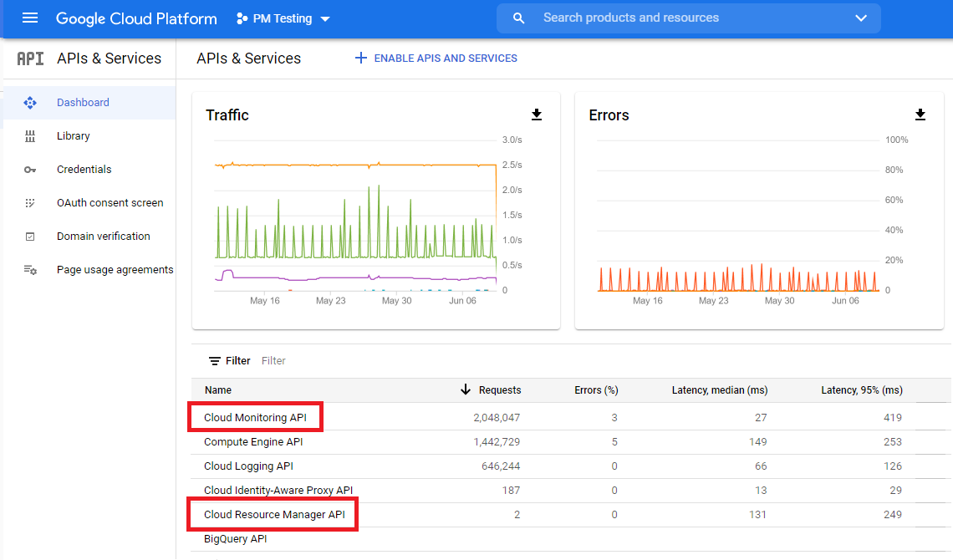Expand the search bar options chevron
The image size is (953, 560).
coord(861,18)
